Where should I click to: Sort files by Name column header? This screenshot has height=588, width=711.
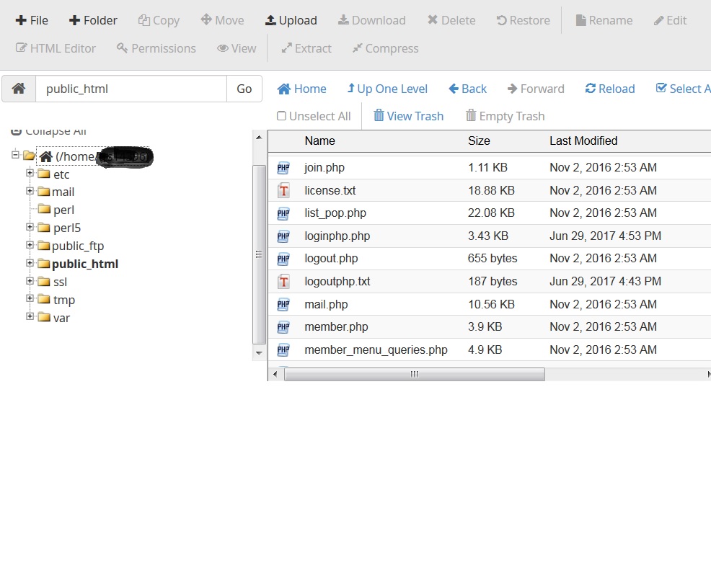[x=319, y=141]
